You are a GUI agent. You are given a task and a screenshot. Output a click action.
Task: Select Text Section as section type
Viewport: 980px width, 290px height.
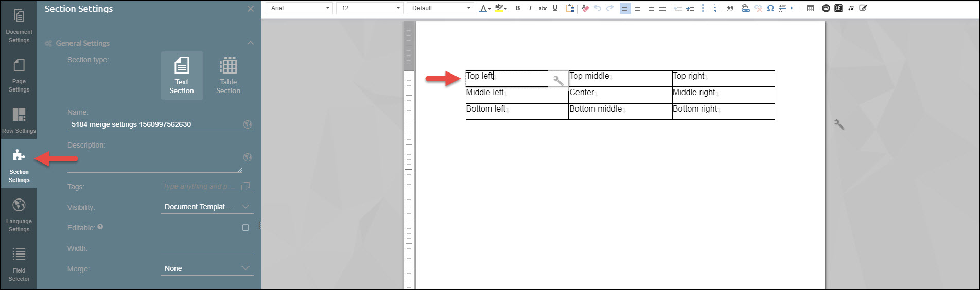click(x=182, y=76)
